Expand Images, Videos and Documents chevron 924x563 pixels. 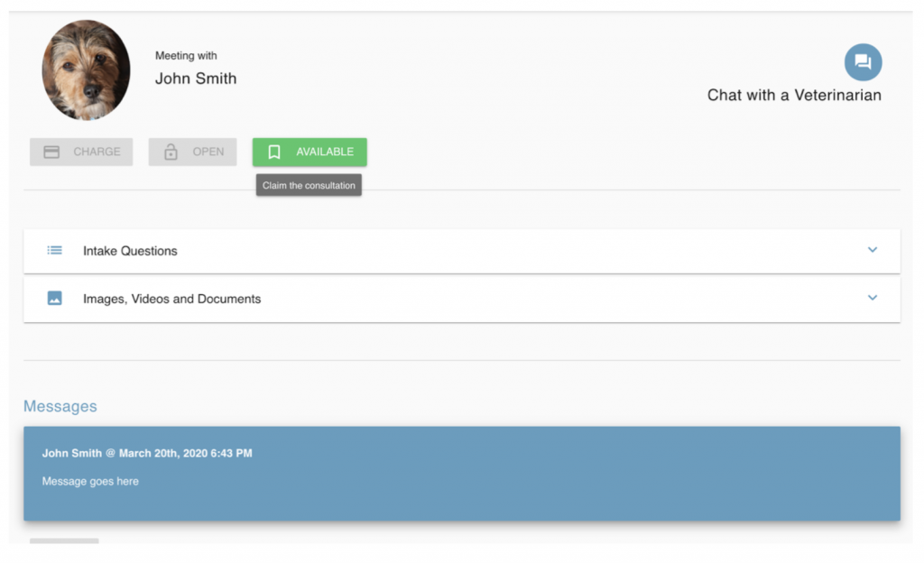coord(873,298)
